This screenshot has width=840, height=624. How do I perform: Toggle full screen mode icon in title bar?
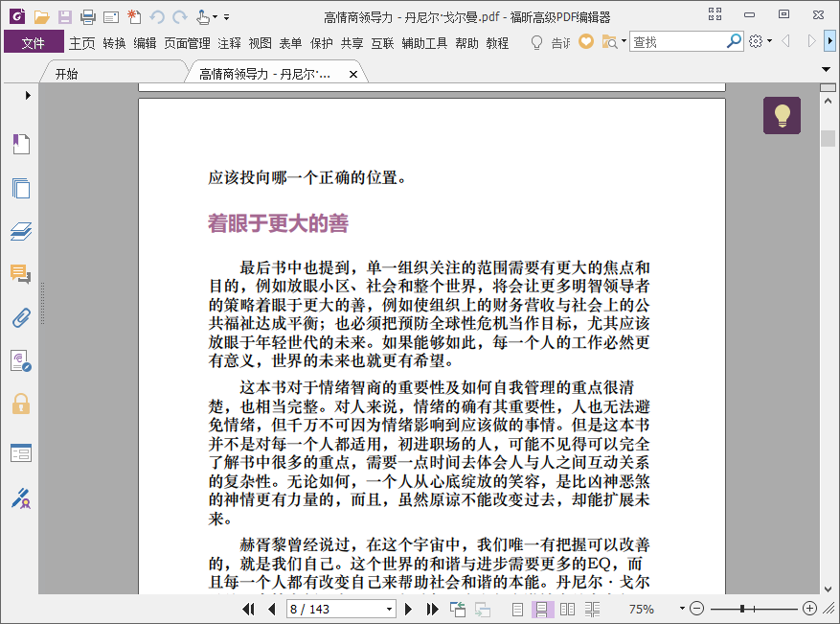pos(715,14)
